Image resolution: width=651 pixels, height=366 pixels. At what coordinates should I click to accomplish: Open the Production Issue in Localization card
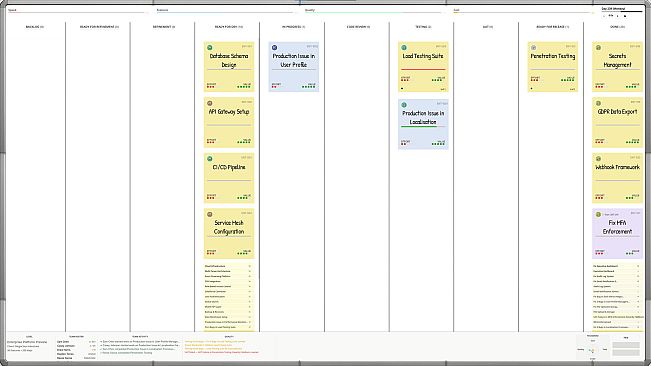pyautogui.click(x=423, y=124)
